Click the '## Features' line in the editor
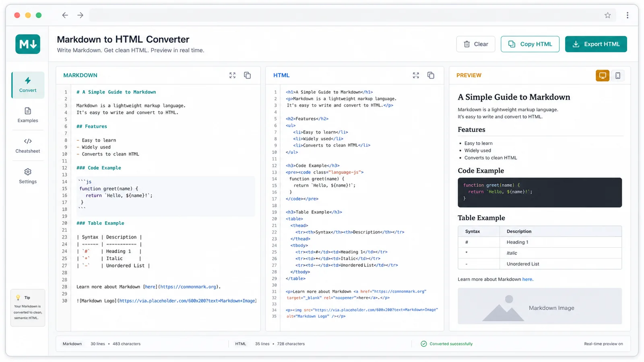644x362 pixels. click(x=92, y=126)
